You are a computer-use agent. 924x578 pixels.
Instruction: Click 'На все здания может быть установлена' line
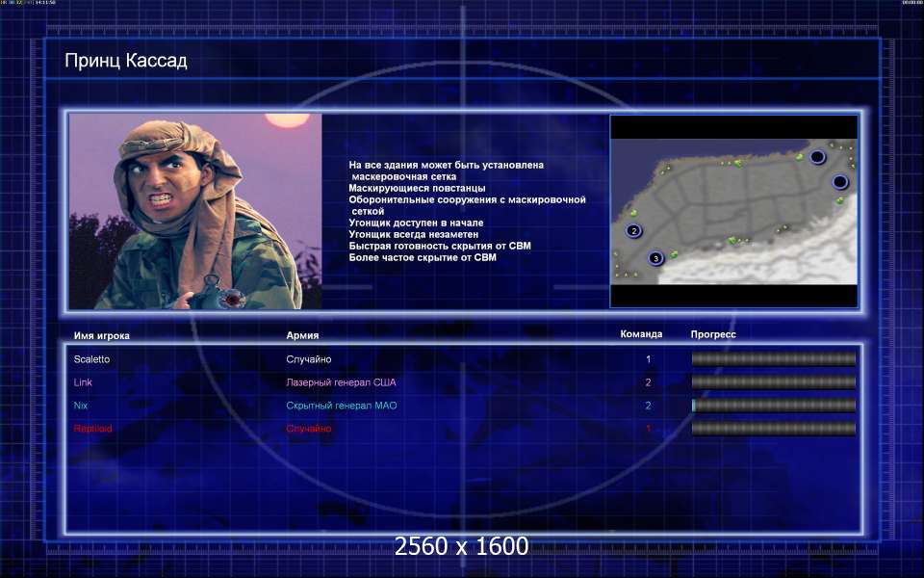(446, 165)
